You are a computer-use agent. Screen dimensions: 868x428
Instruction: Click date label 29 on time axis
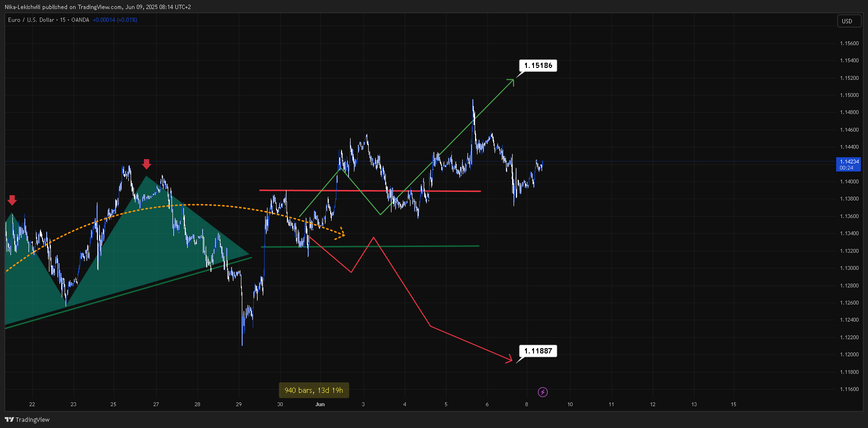pos(238,404)
